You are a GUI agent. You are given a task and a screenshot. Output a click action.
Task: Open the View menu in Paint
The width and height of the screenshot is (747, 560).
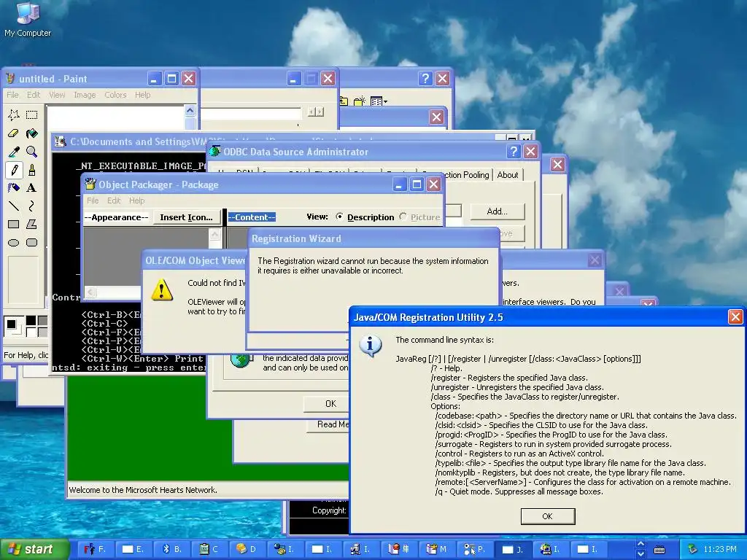click(x=57, y=95)
